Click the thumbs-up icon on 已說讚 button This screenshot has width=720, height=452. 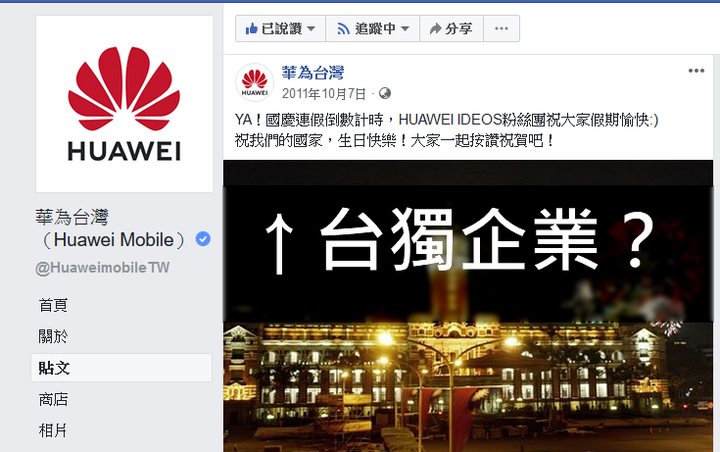click(x=251, y=29)
